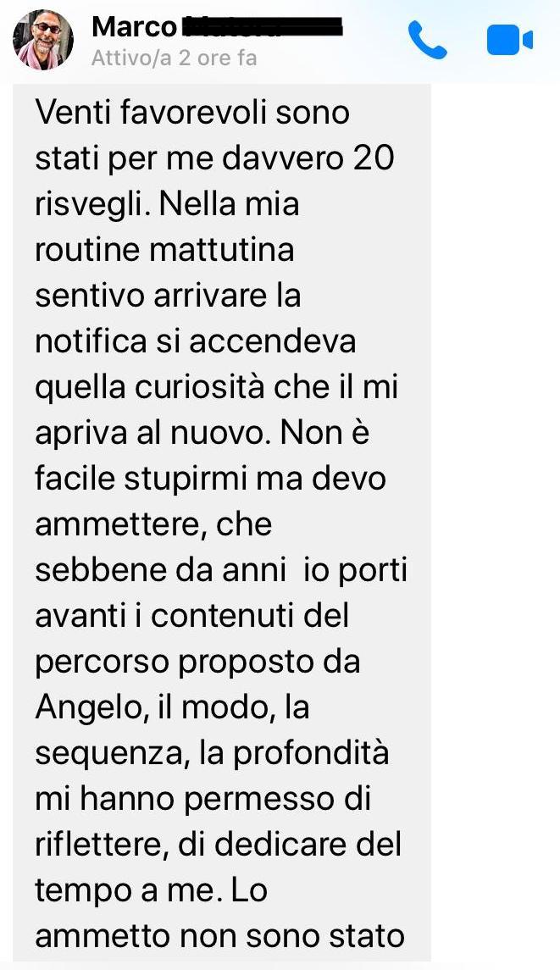Image resolution: width=560 pixels, height=970 pixels.
Task: Start a voice call with Marco
Action: (428, 40)
